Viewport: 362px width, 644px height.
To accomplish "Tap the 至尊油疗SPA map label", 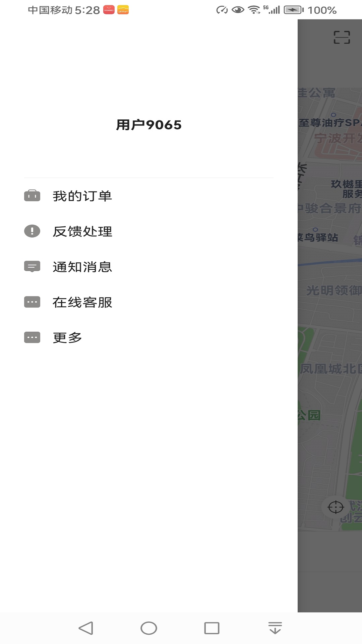I will pos(330,123).
